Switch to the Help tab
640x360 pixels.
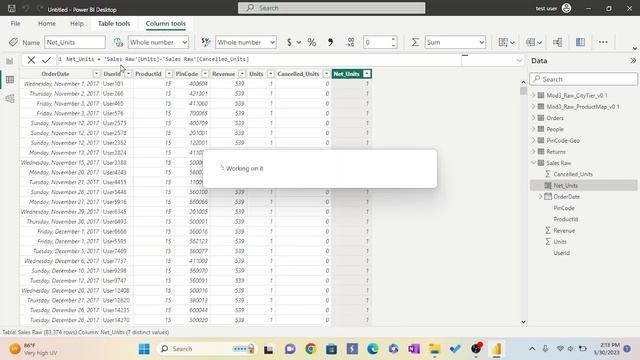(x=77, y=24)
